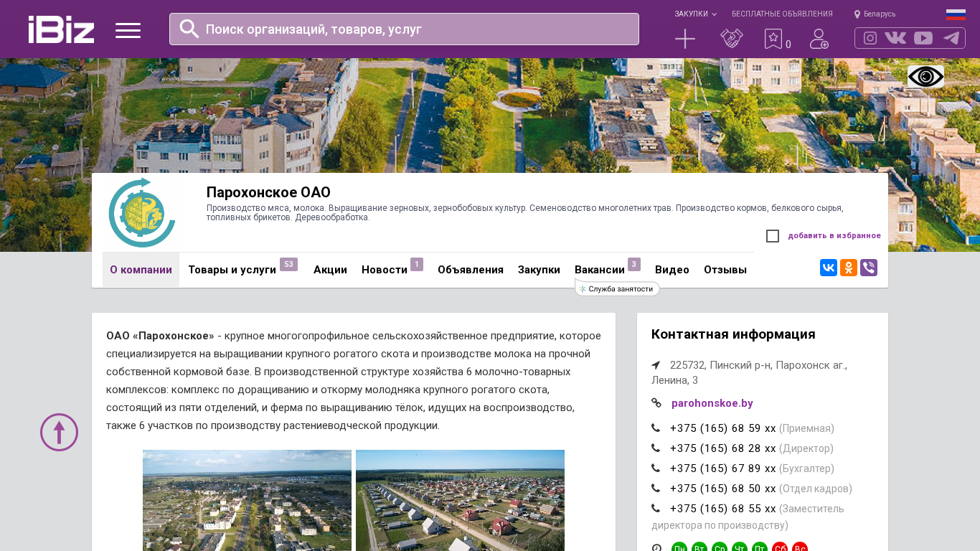
Task: Open the Instagram social icon
Action: coord(870,38)
